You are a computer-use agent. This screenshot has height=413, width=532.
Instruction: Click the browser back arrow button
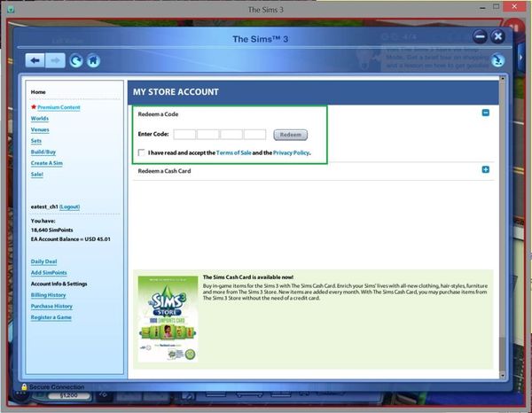tap(35, 60)
